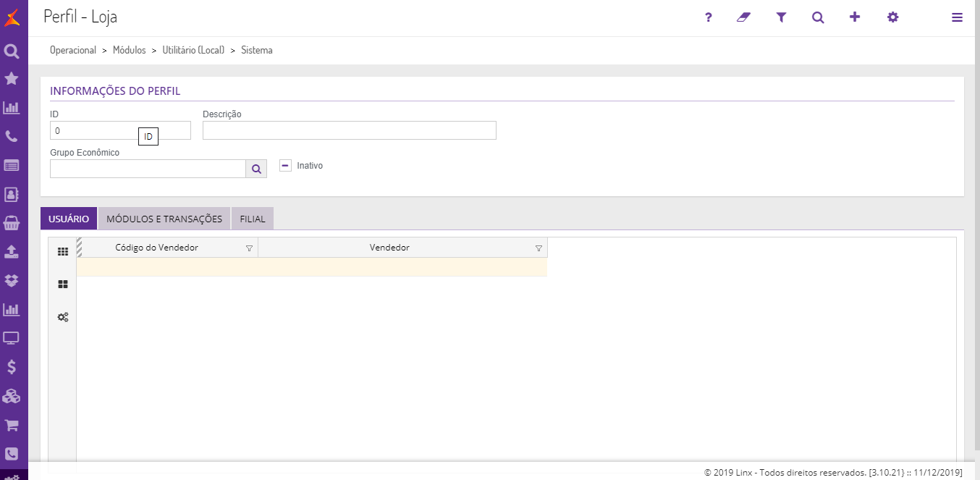Open the funnel filter icon in header
This screenshot has height=480, width=980.
(x=781, y=17)
